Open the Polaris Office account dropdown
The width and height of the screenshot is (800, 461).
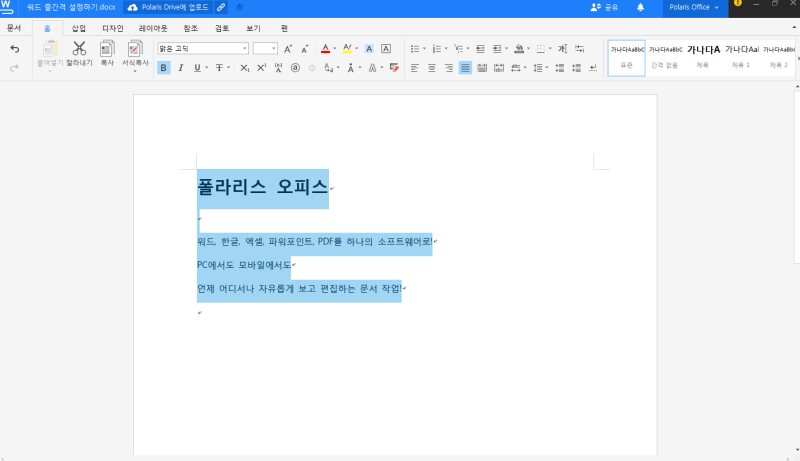pyautogui.click(x=694, y=7)
